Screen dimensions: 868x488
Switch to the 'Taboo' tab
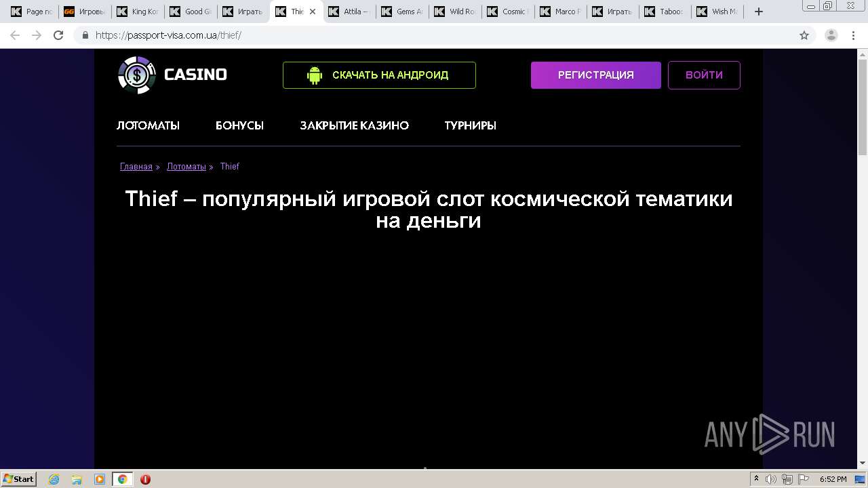click(667, 12)
